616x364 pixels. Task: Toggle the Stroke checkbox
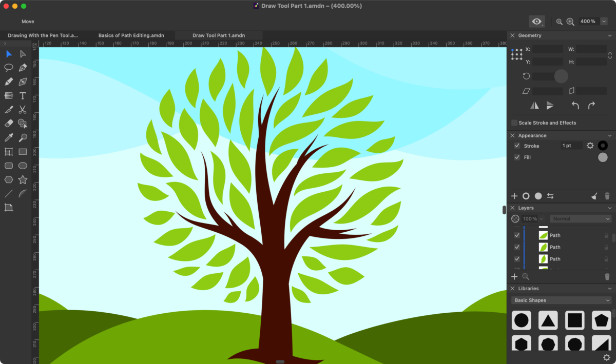coord(517,146)
